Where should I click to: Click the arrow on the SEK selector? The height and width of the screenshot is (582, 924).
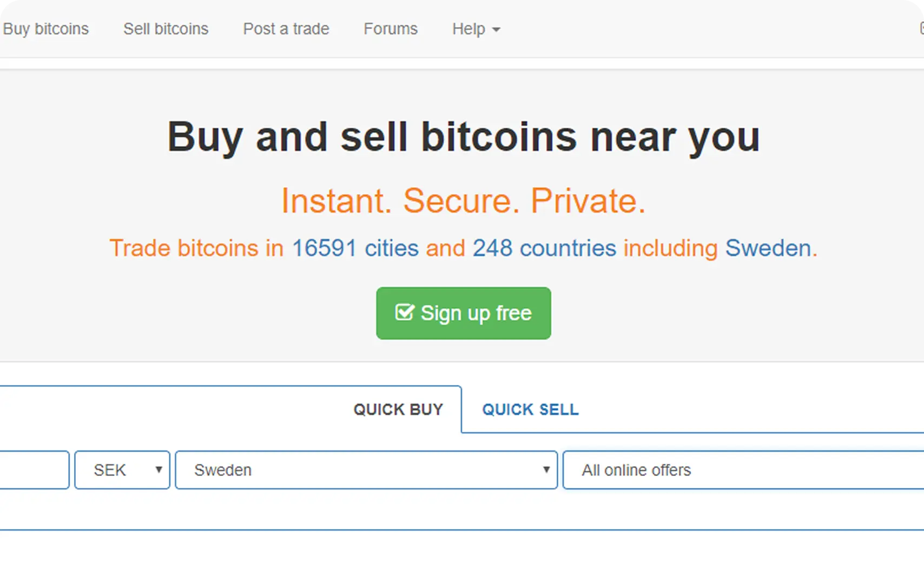tap(160, 469)
